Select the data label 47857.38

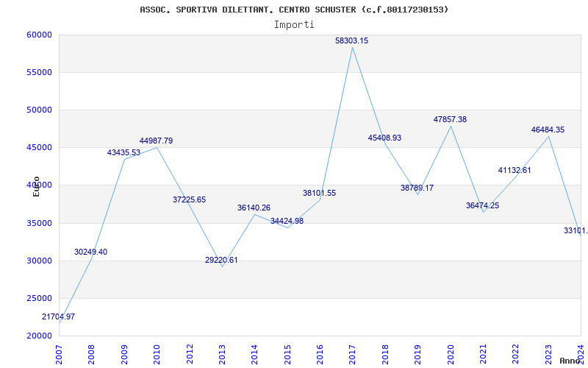tap(450, 119)
